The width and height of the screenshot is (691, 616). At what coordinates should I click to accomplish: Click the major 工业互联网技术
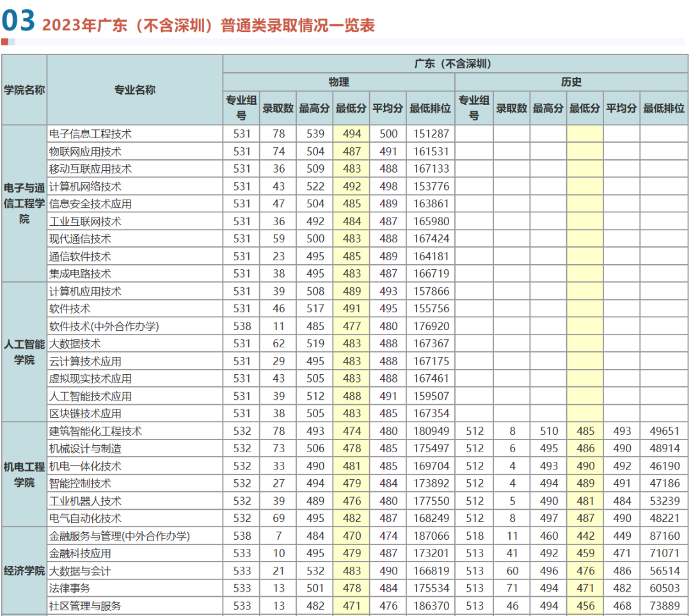click(85, 221)
